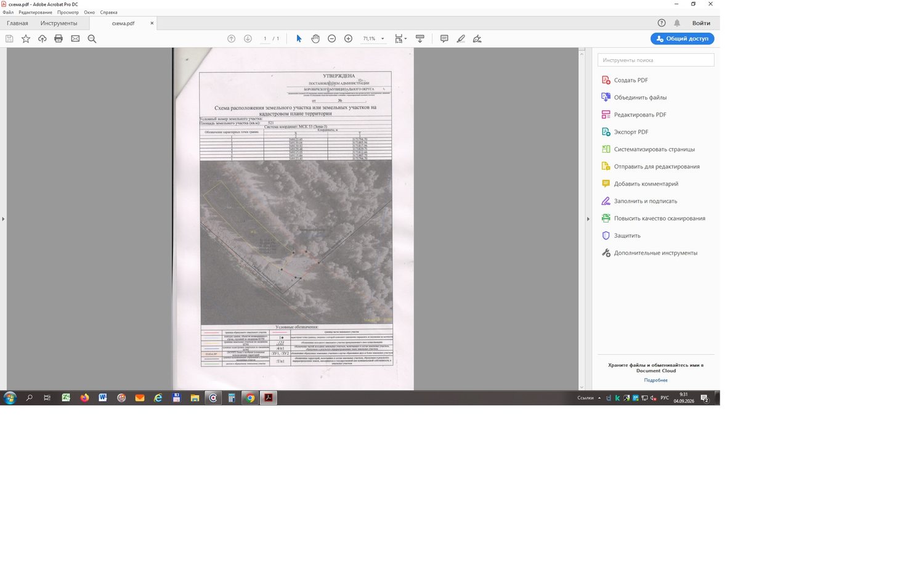This screenshot has width=924, height=575.
Task: Go to the next page with the down arrow
Action: coord(248,39)
